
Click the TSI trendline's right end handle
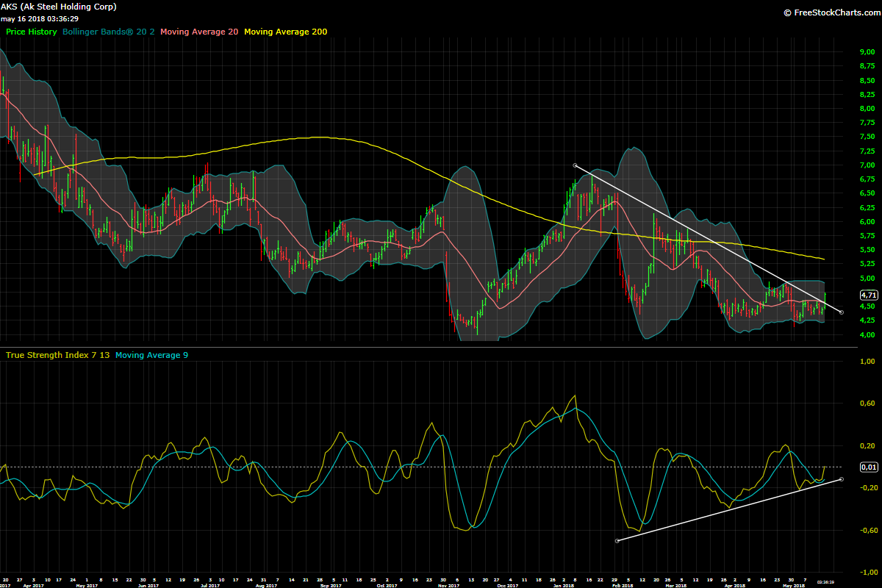841,479
